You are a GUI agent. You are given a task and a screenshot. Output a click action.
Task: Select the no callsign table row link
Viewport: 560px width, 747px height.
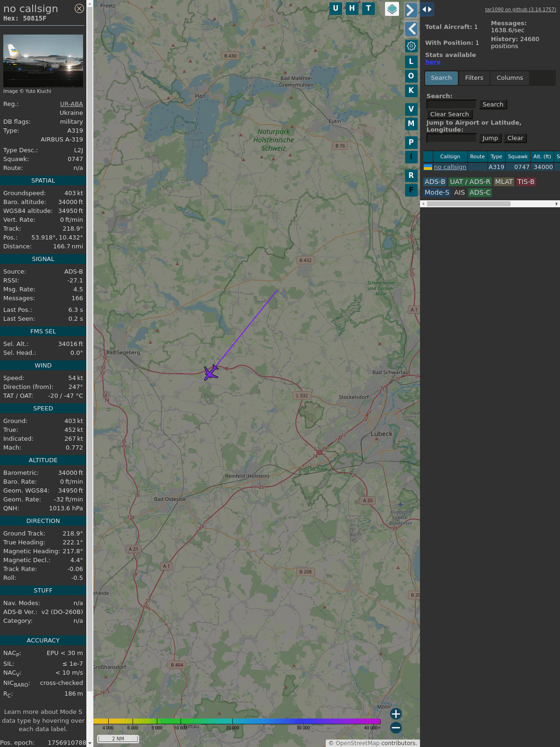450,167
